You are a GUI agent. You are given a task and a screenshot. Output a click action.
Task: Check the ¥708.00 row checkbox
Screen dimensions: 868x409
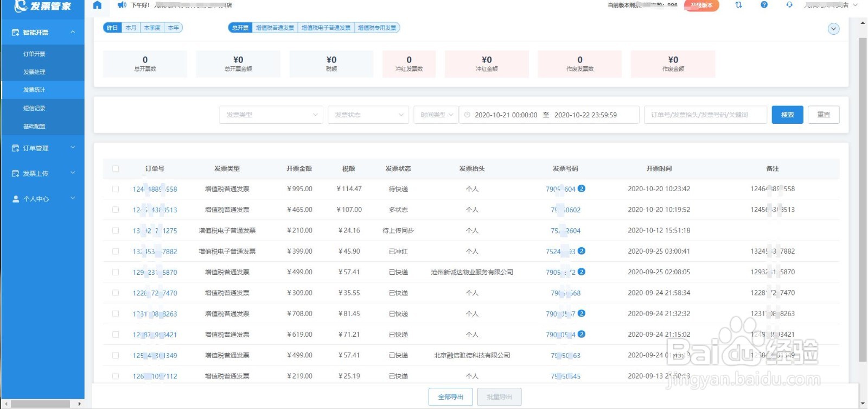[116, 314]
